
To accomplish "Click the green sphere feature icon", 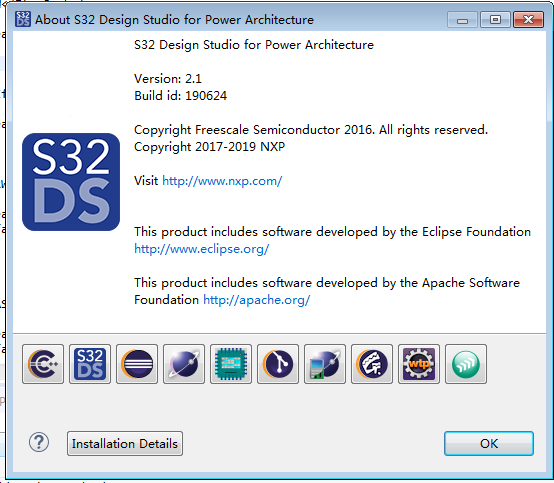I will (x=466, y=364).
